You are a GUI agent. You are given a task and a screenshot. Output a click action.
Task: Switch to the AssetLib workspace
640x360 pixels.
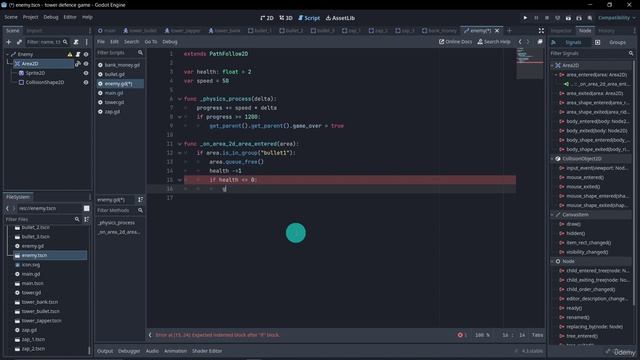pos(340,18)
